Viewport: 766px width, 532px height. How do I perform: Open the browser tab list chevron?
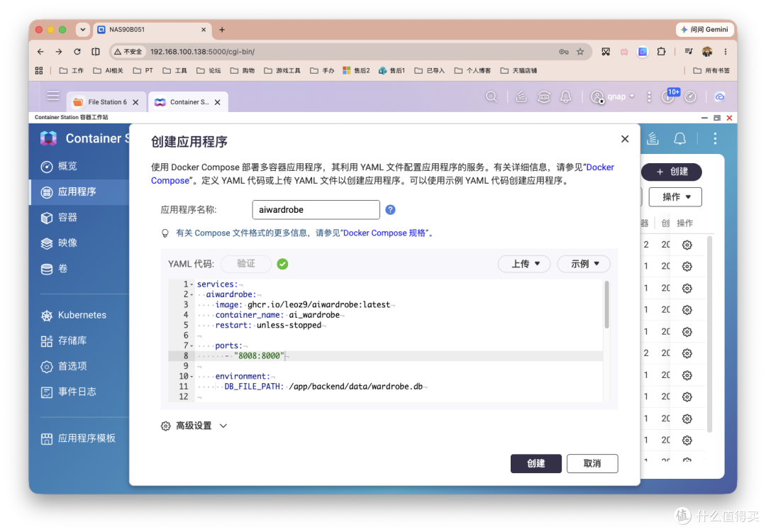(82, 29)
